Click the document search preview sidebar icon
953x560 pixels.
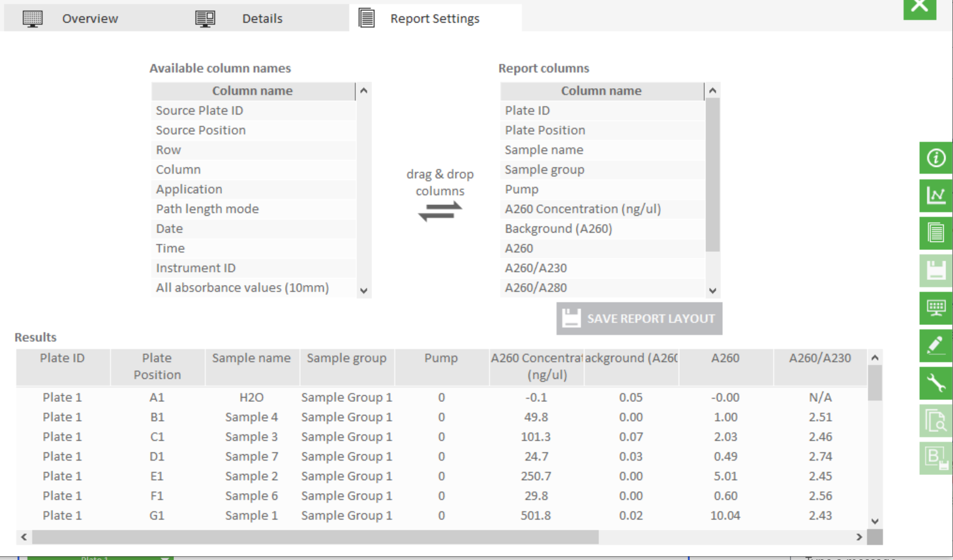935,421
